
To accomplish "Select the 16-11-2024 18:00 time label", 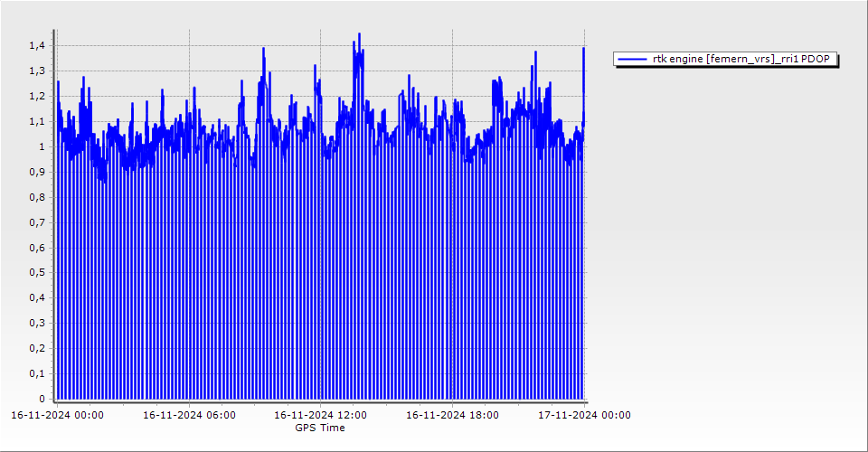I will point(452,415).
